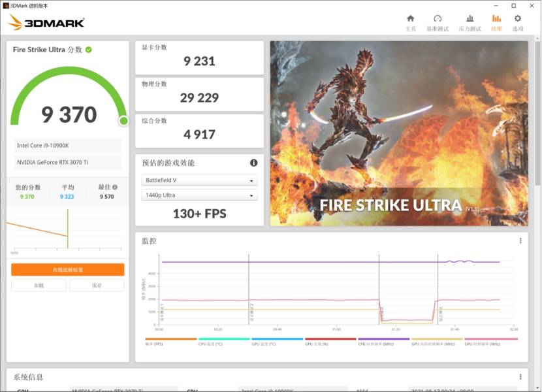The height and width of the screenshot is (392, 542).
Task: Open the Battlefield V game dropdown
Action: (199, 180)
